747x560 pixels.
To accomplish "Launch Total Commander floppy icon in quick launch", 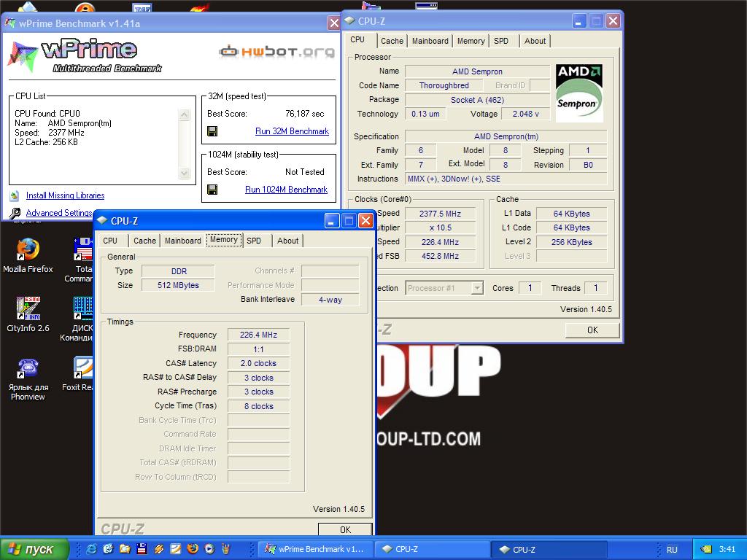I will point(142,548).
